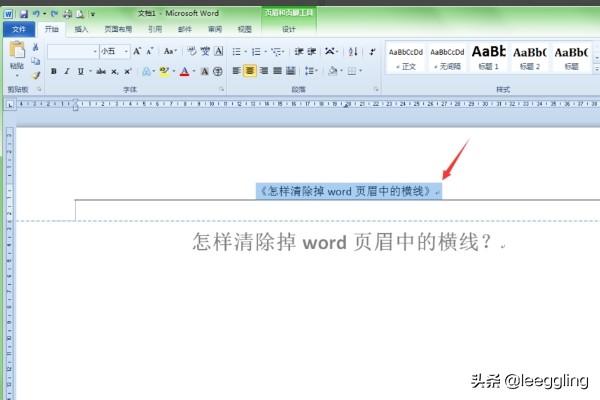Screen dimensions: 600x400
Task: Click the character shading A icon
Action: click(x=205, y=71)
